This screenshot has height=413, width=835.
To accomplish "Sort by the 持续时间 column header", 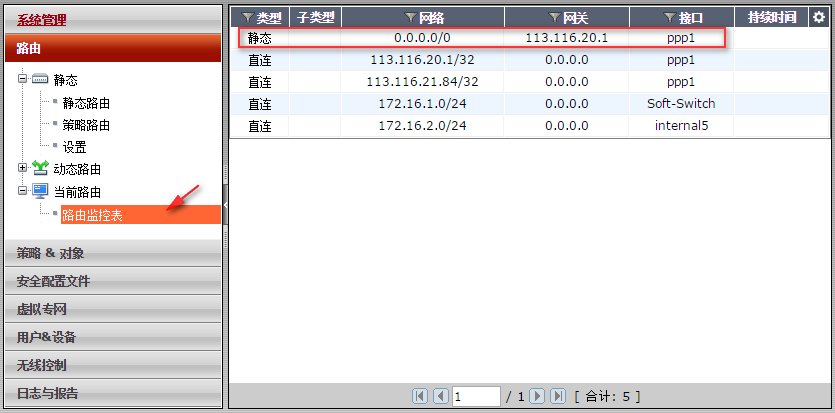I will (x=772, y=17).
